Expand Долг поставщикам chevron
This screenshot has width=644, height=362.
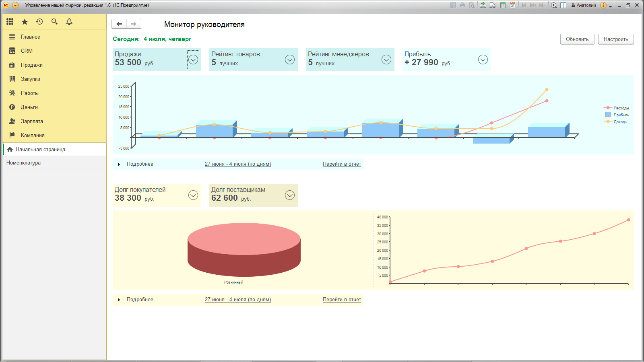click(290, 195)
